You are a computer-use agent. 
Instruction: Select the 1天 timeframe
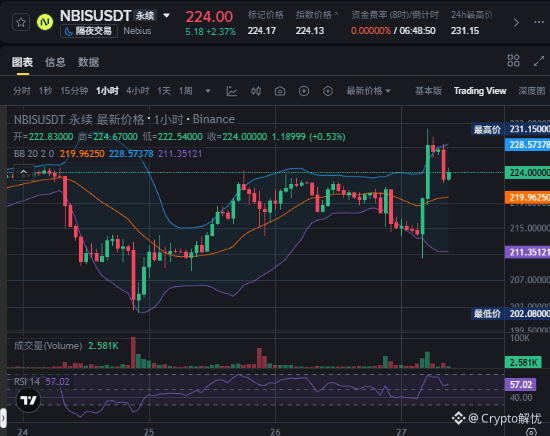pyautogui.click(x=164, y=91)
